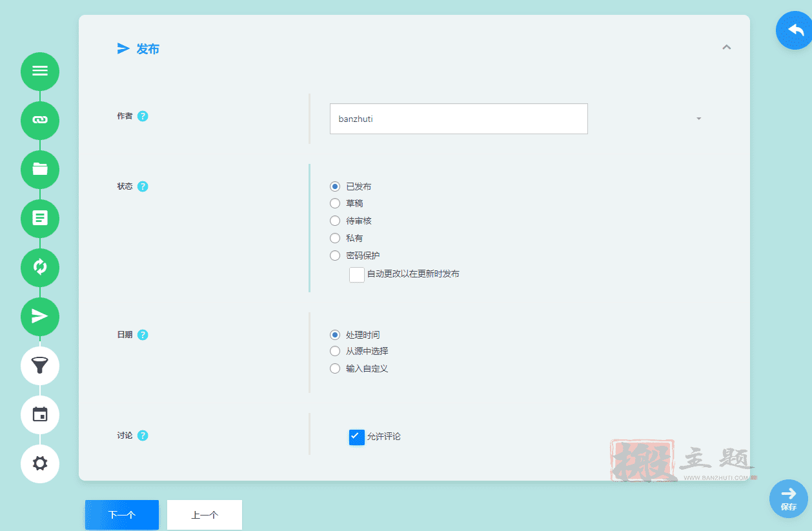Click the 作者 field label

point(125,116)
